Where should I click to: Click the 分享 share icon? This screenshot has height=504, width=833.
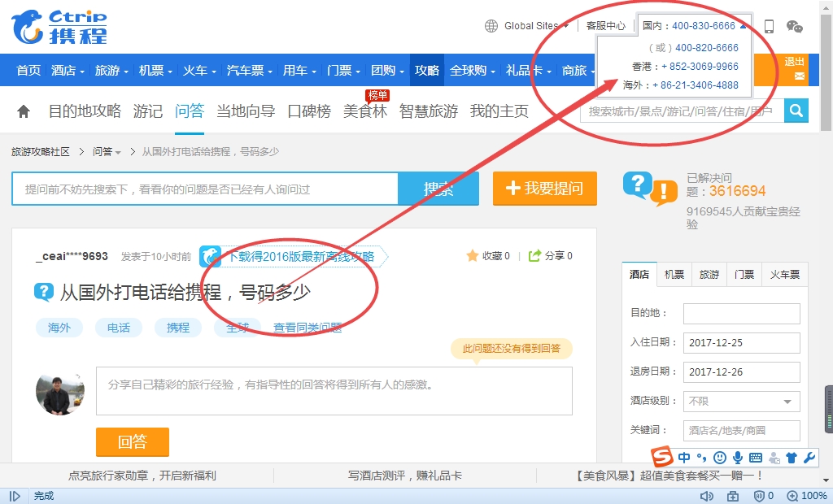534,256
